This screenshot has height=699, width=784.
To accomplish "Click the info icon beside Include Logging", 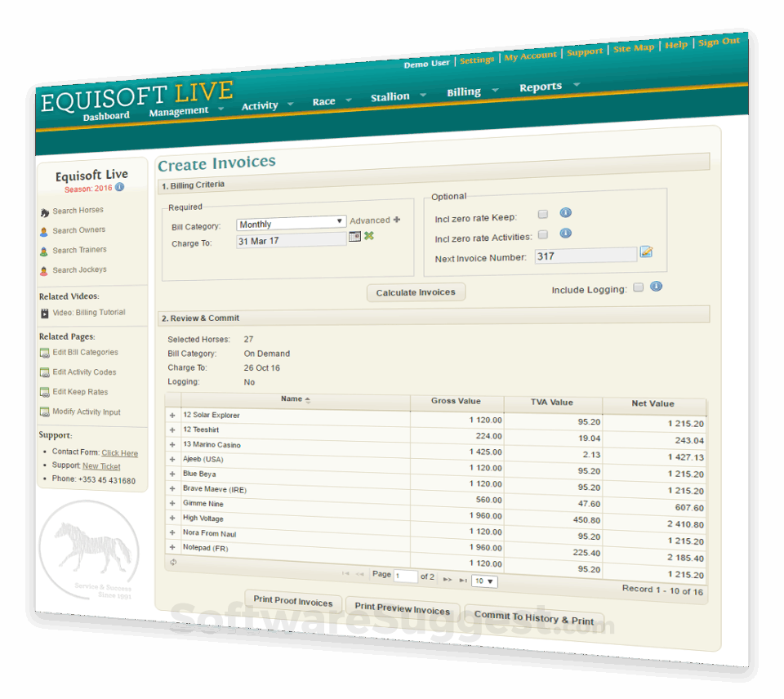I will 656,286.
